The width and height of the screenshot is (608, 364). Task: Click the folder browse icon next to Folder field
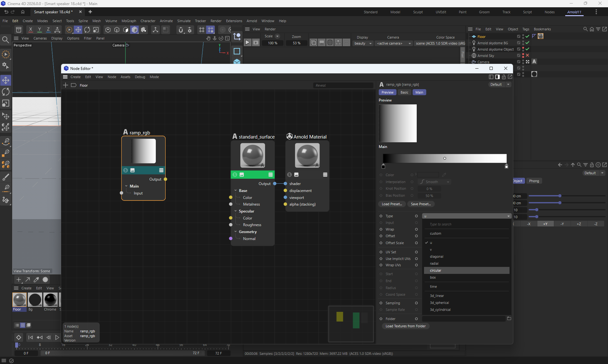coord(509,318)
